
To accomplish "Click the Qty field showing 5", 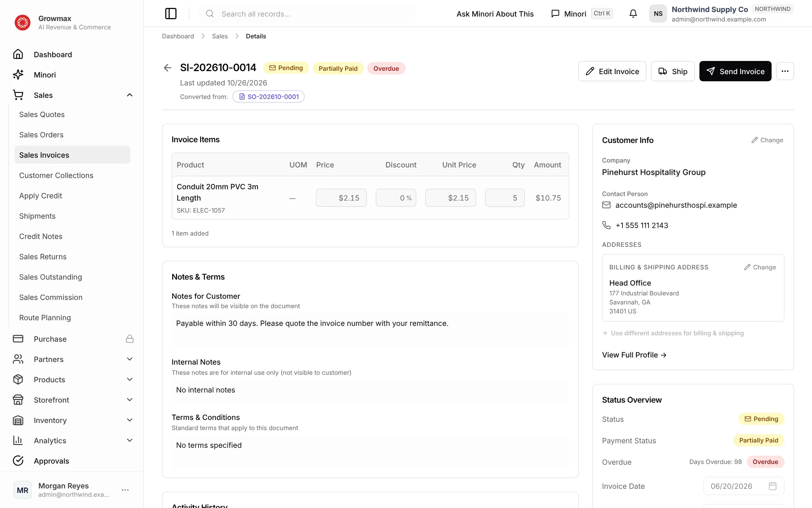I will (x=504, y=198).
